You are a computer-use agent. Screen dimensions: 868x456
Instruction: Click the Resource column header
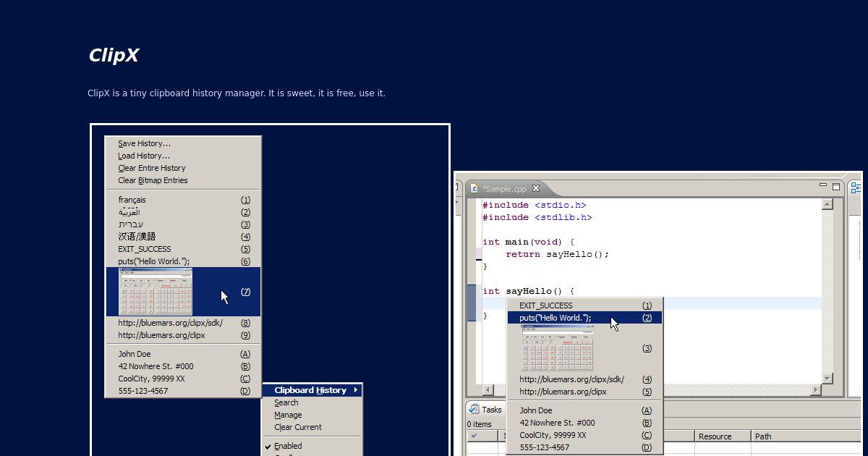coord(723,436)
